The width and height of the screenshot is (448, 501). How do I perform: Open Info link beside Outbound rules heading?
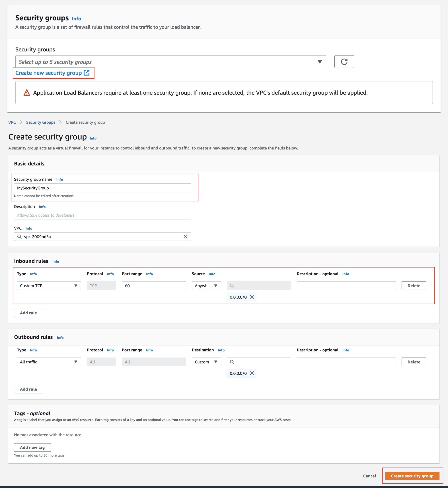pyautogui.click(x=60, y=338)
